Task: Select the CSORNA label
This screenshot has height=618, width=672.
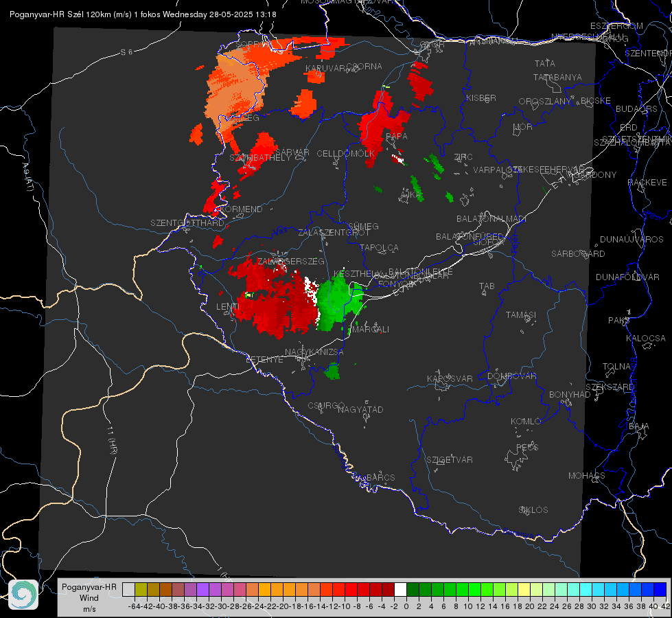Action: pos(364,67)
